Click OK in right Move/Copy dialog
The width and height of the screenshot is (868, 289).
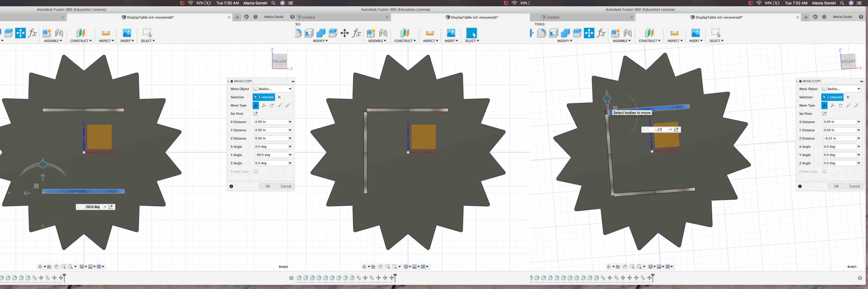point(836,186)
